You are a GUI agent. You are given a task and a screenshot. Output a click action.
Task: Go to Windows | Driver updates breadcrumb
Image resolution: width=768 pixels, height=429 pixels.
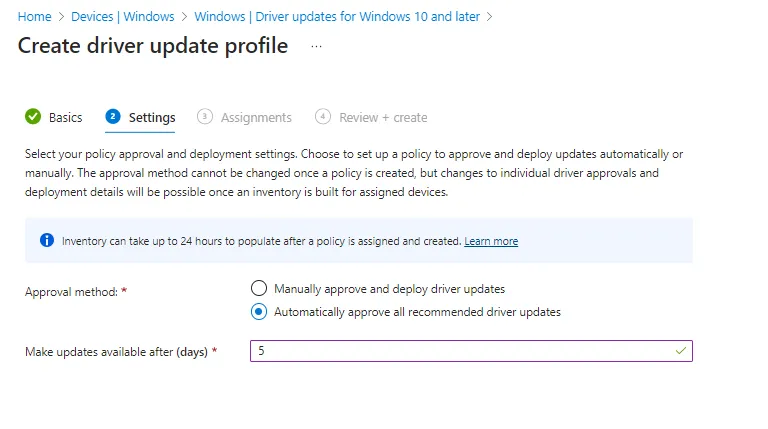coord(337,17)
